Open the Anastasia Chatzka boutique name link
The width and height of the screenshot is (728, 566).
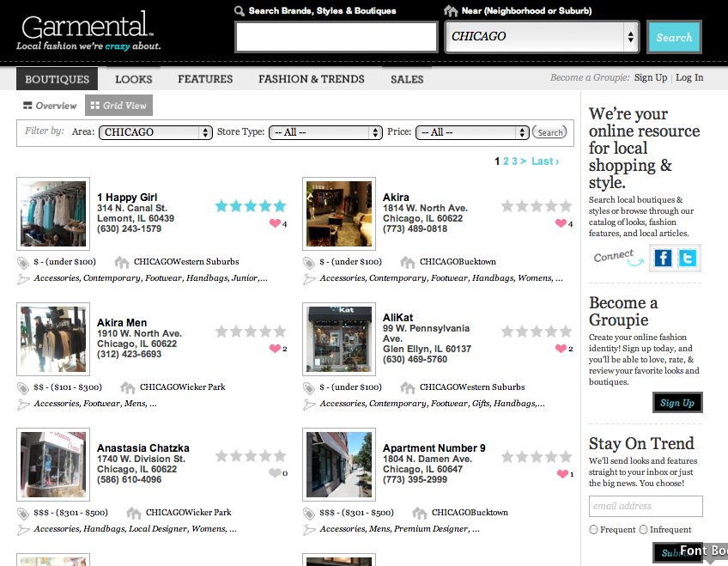[x=143, y=448]
